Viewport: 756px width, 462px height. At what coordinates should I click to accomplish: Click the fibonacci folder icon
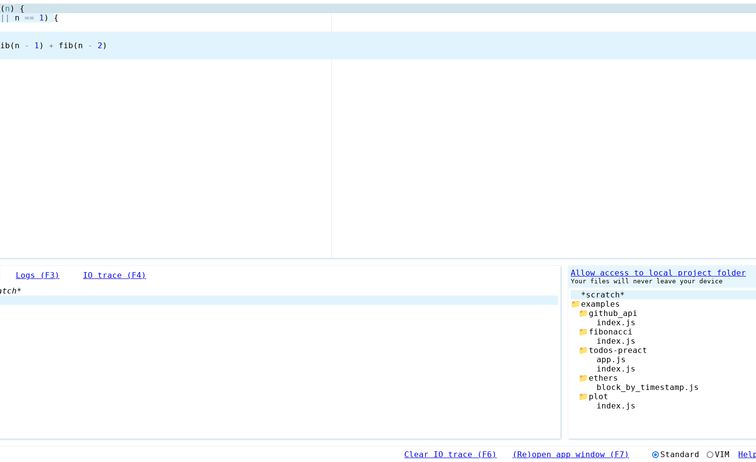point(583,332)
